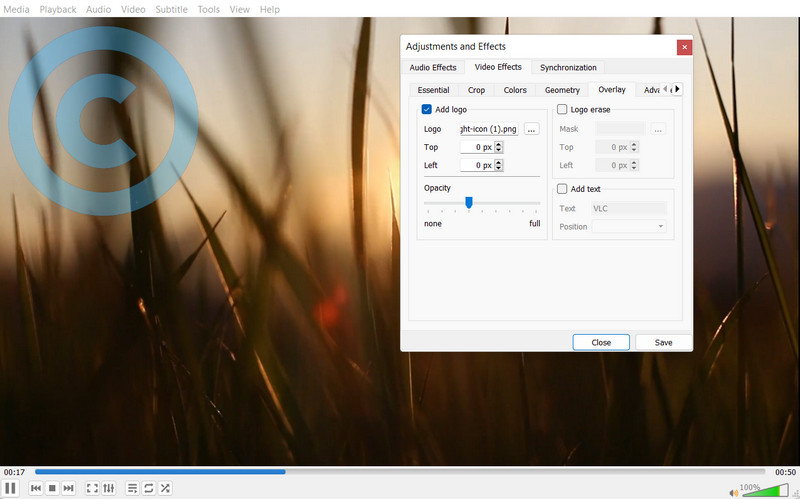Pause the video playback
Image resolution: width=800 pixels, height=499 pixels.
point(10,488)
